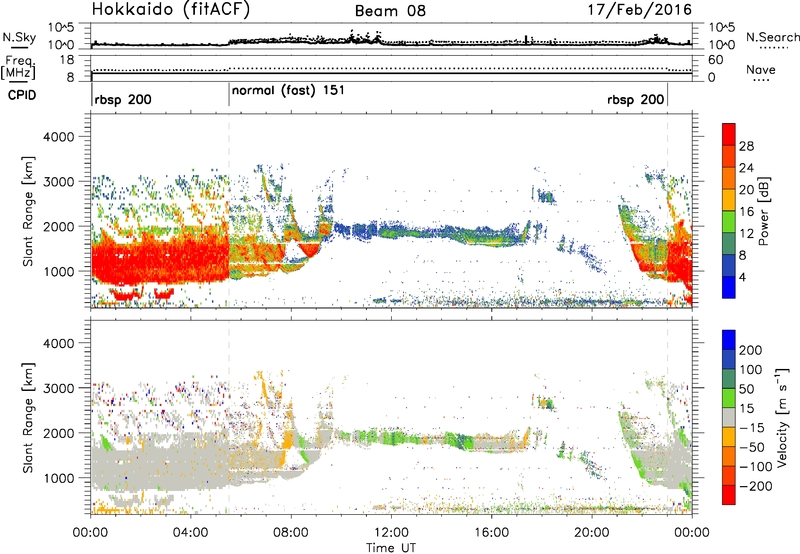Click the 'CPID' row label
The image size is (800, 554).
(x=22, y=95)
